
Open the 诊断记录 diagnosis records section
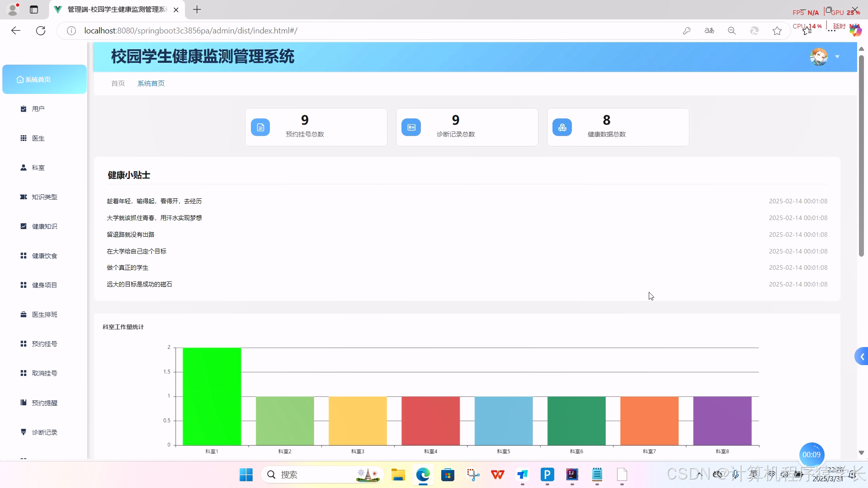[x=44, y=432]
